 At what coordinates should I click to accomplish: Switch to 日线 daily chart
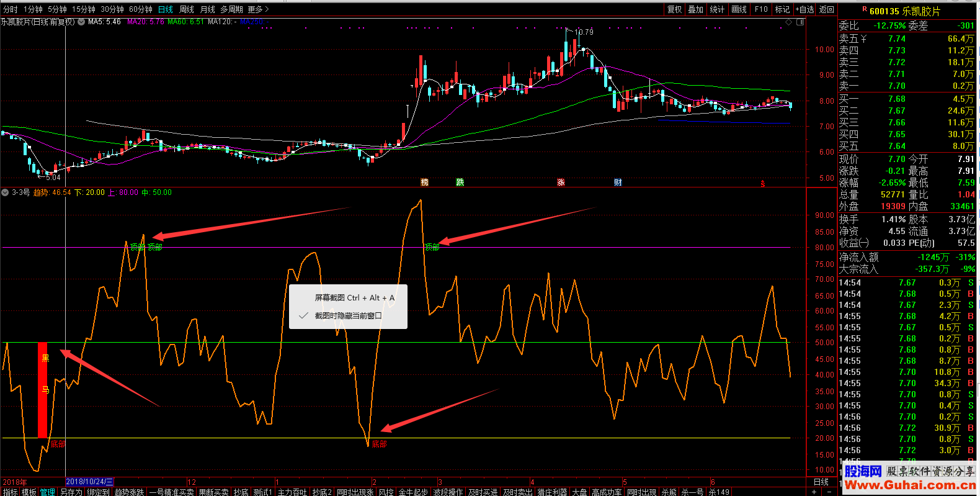tap(166, 9)
